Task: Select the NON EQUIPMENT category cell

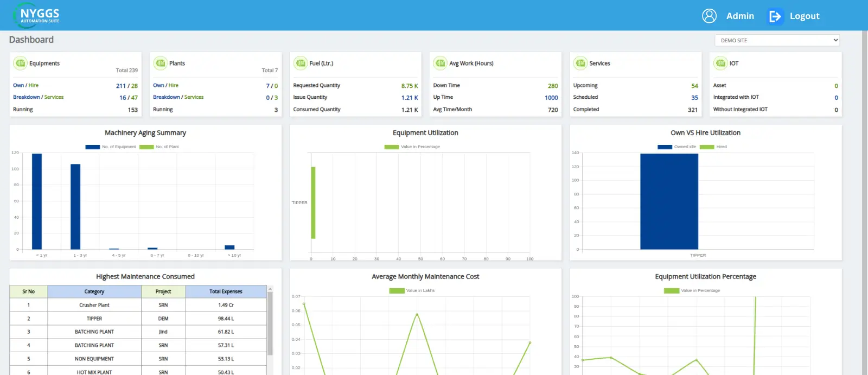Action: point(94,359)
